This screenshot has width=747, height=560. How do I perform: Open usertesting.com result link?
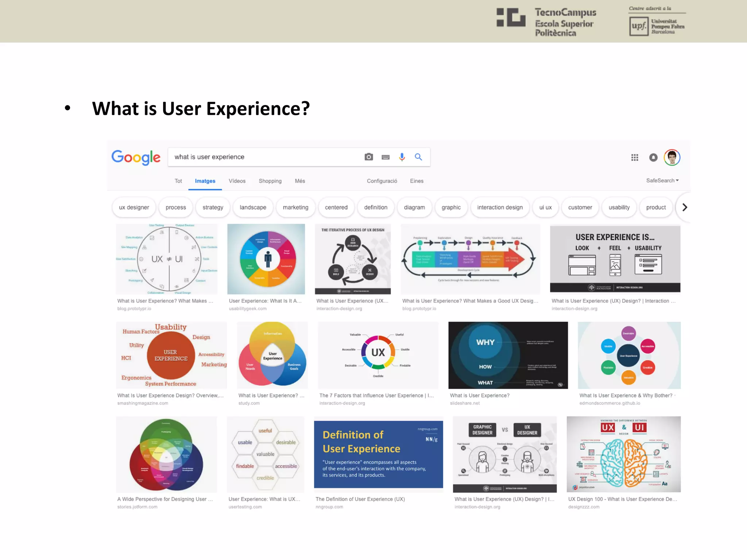coord(245,507)
